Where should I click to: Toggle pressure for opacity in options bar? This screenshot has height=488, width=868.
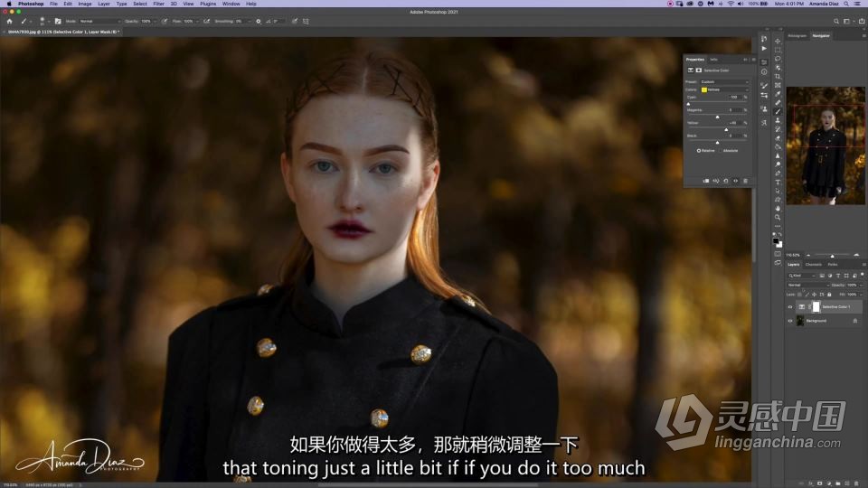[x=165, y=21]
